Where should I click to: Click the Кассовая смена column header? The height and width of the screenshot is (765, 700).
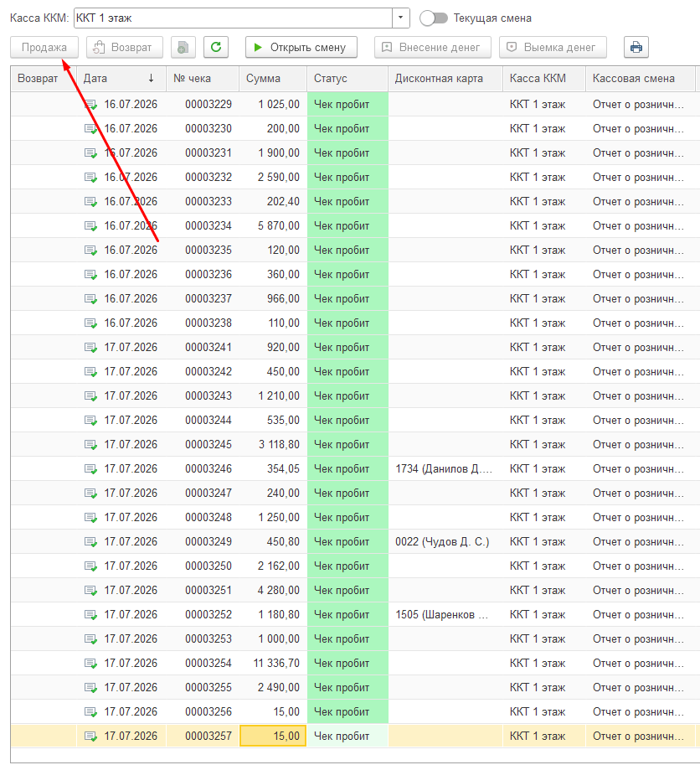640,79
